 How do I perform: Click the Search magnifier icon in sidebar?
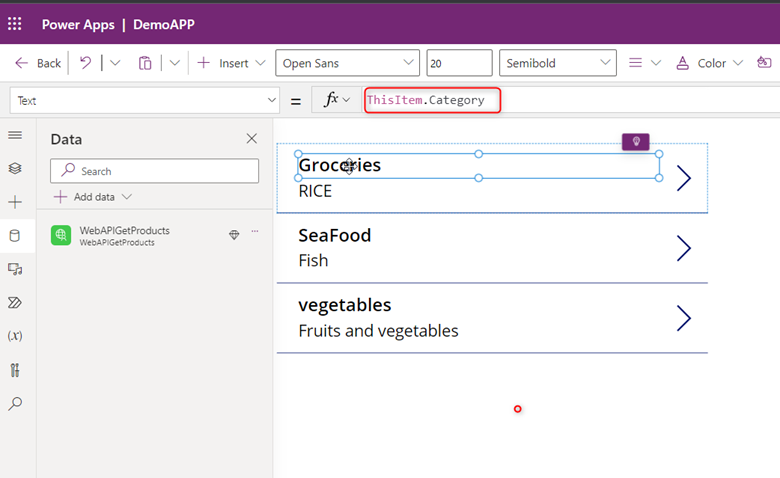(x=14, y=404)
